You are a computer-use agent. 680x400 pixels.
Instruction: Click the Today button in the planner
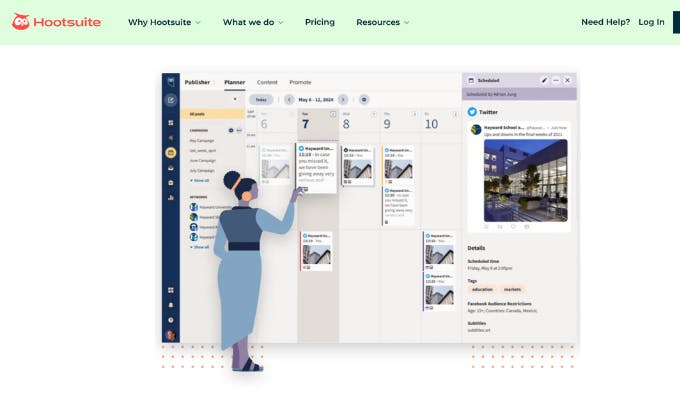261,100
